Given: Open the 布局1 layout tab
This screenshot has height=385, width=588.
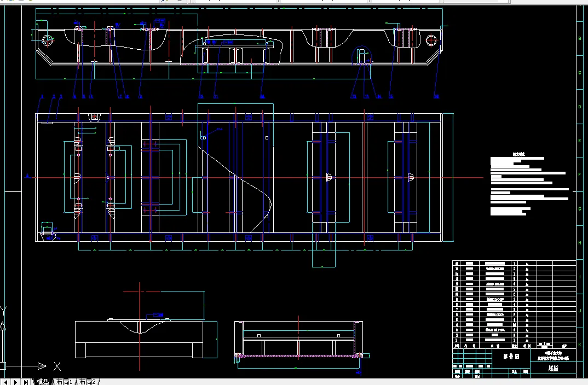Looking at the screenshot, I should click(x=64, y=382).
